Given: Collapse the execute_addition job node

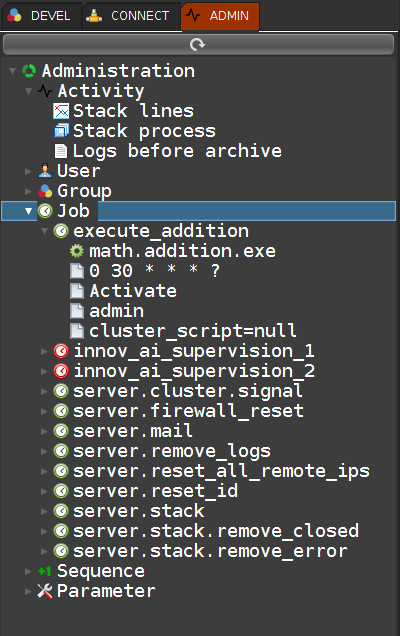Looking at the screenshot, I should (x=44, y=231).
